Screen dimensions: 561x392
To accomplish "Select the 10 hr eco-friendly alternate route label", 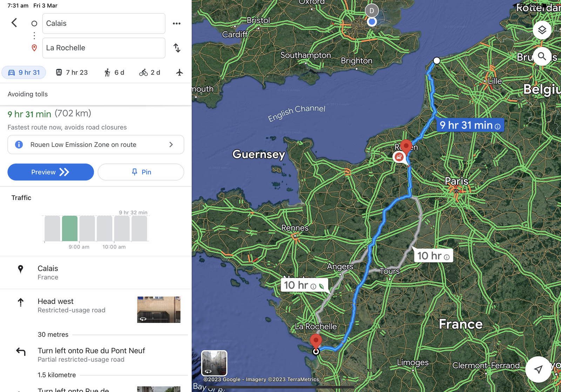I will 304,285.
